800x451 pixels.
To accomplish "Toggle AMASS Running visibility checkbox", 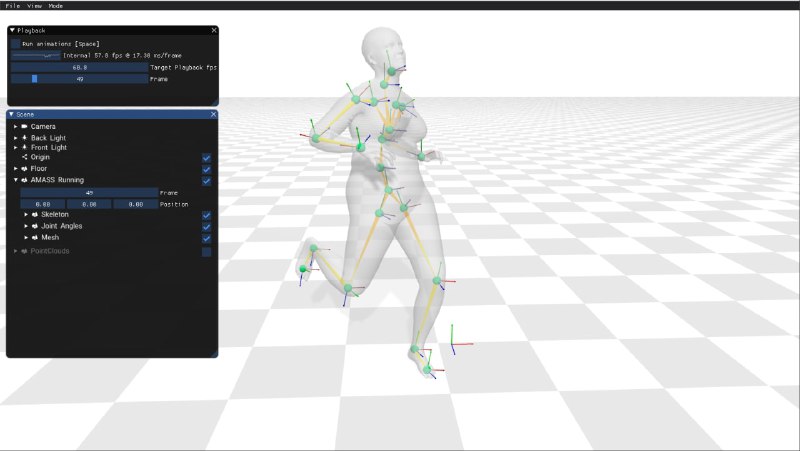I will pos(207,181).
